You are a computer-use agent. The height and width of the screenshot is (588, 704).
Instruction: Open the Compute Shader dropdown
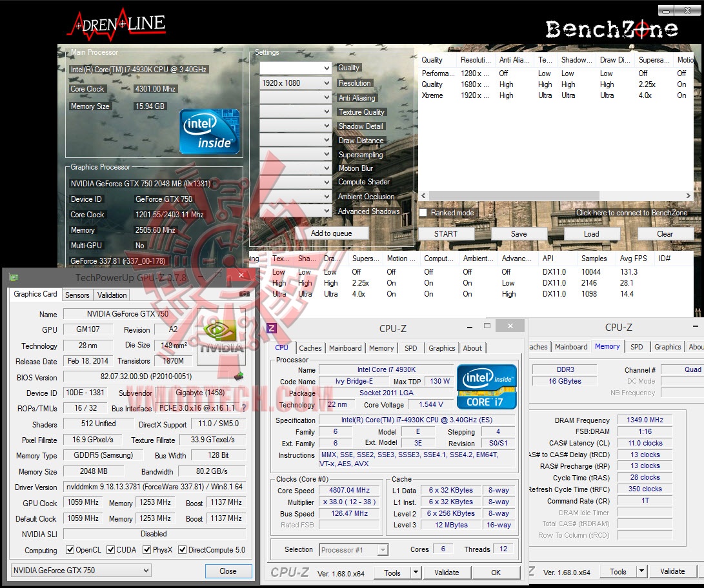click(x=296, y=182)
